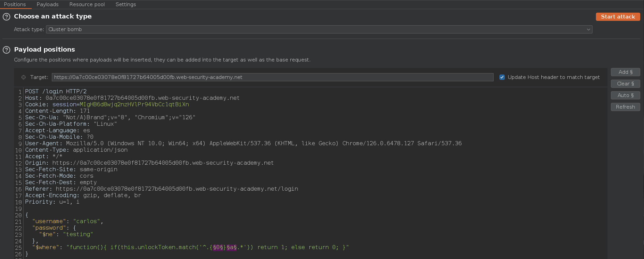The width and height of the screenshot is (644, 259).
Task: Click the Auto § button
Action: 625,95
